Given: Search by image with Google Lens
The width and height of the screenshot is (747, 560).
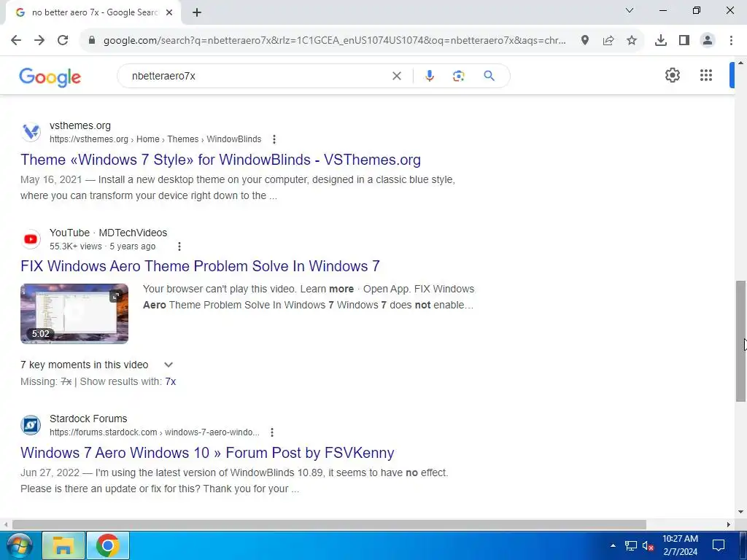Looking at the screenshot, I should tap(458, 76).
